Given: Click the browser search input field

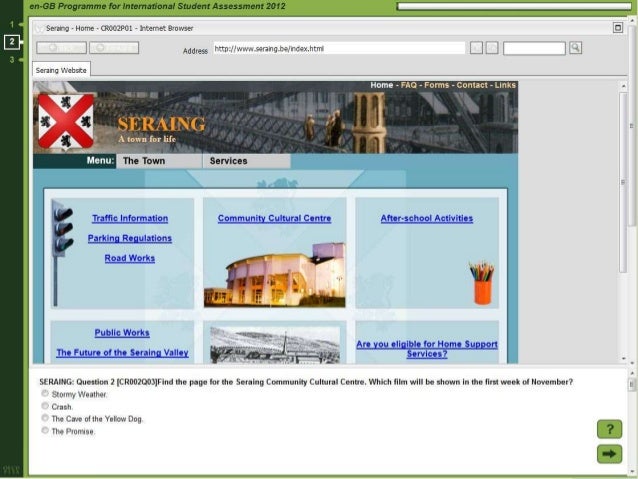Looking at the screenshot, I should tap(534, 48).
